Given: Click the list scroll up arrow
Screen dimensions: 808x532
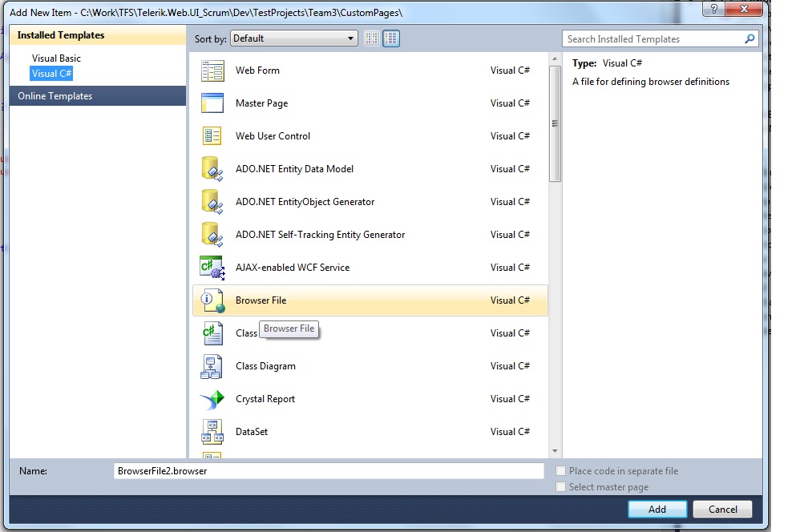Looking at the screenshot, I should tap(555, 58).
